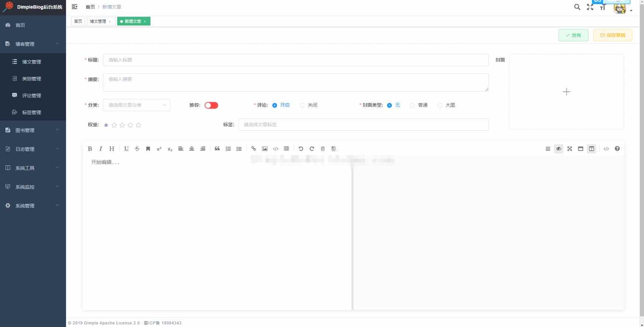Toggle browser fullscreen from header
Screen dimensions: 644x327
point(590,7)
